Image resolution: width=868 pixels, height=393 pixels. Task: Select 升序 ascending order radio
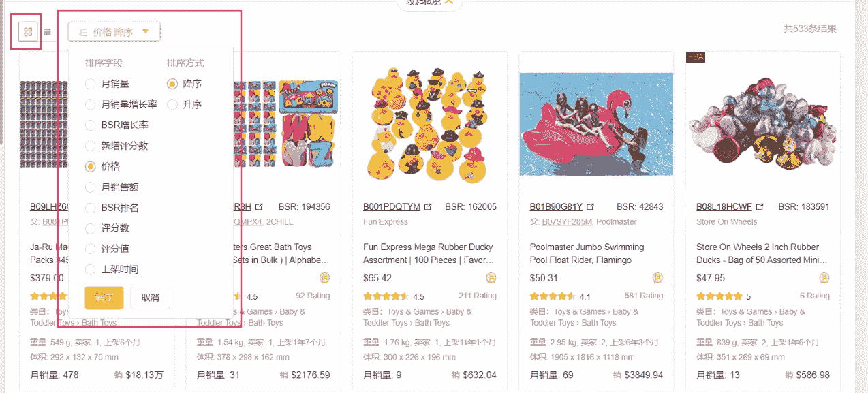click(172, 104)
